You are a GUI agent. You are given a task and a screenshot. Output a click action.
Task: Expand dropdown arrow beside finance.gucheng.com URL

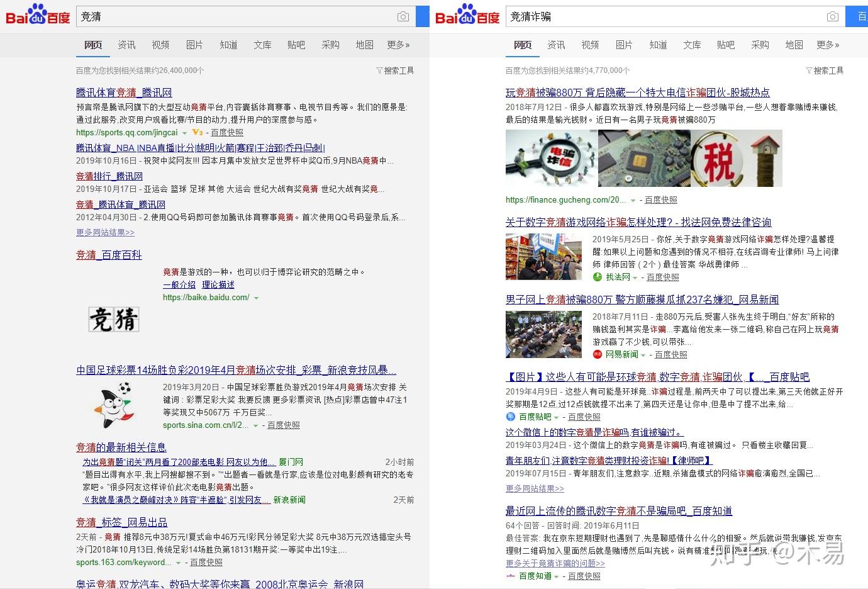(633, 201)
